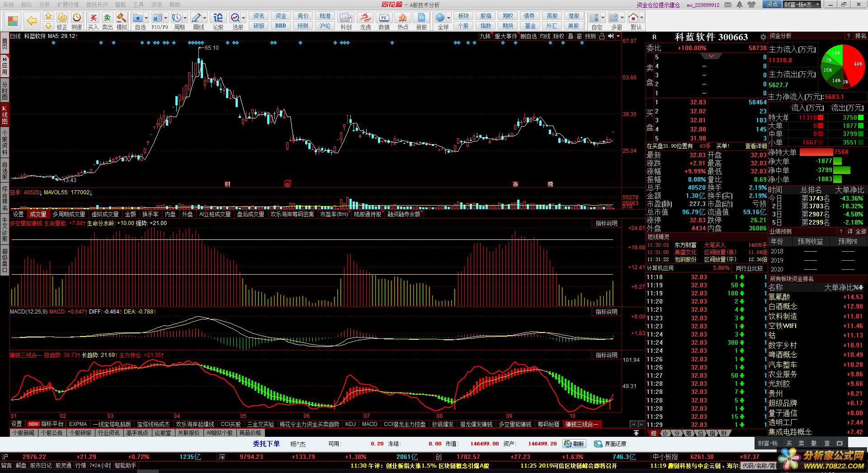Switch to the 换手率 tab
The width and height of the screenshot is (868, 473).
[x=151, y=214]
